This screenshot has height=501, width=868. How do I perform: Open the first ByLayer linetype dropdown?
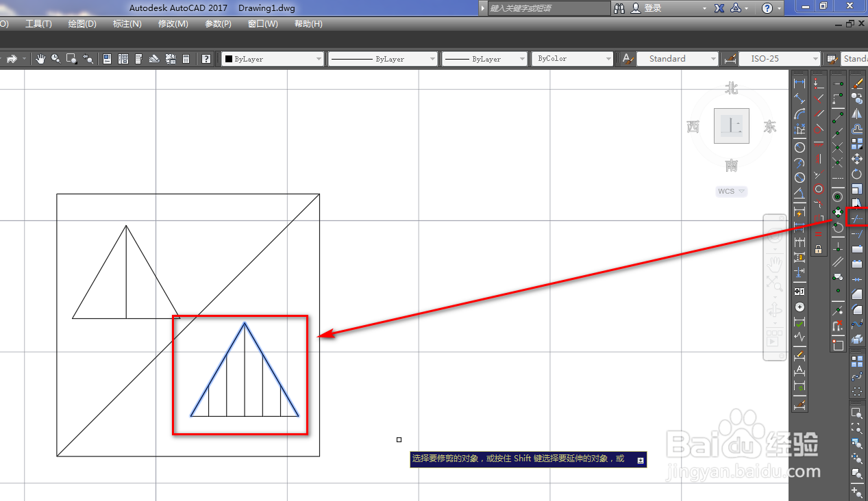382,59
